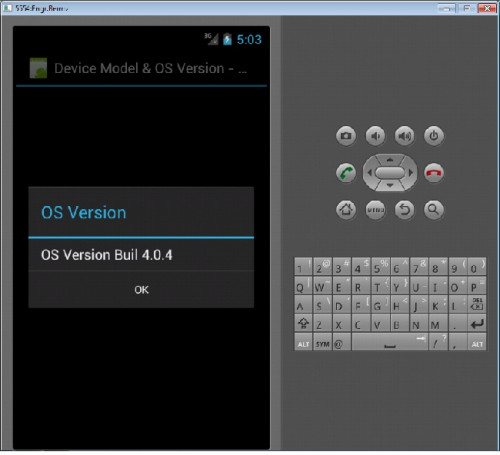Screen dimensions: 500x455
Task: Click the DEL key on the keyboard
Action: [477, 304]
